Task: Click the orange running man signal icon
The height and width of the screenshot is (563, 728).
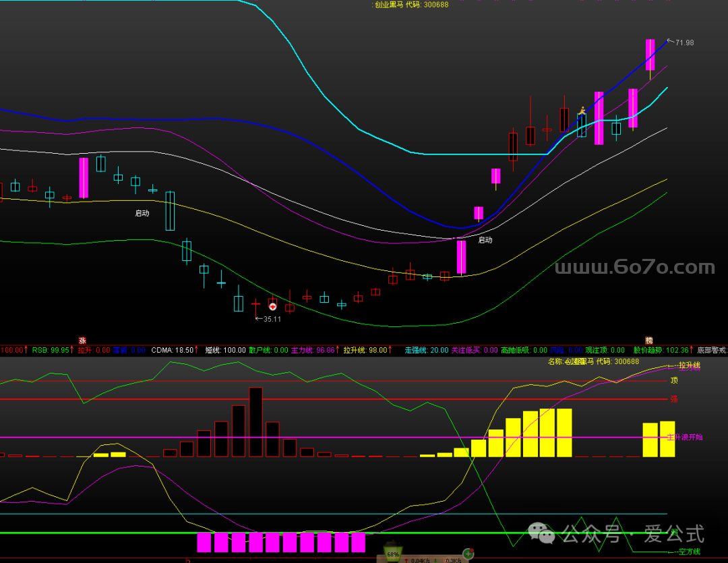Action: click(581, 111)
